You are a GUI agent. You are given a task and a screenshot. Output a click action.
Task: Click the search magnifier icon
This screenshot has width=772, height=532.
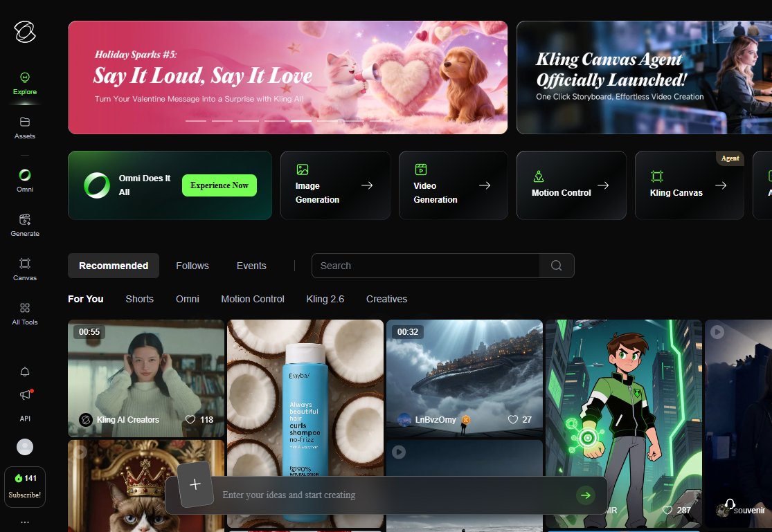pos(556,266)
